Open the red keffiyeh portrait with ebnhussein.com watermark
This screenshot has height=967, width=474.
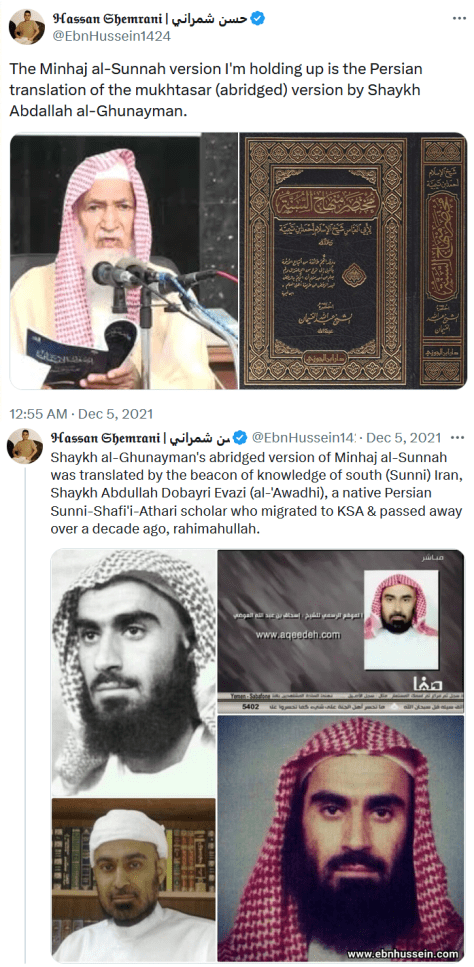coord(341,838)
